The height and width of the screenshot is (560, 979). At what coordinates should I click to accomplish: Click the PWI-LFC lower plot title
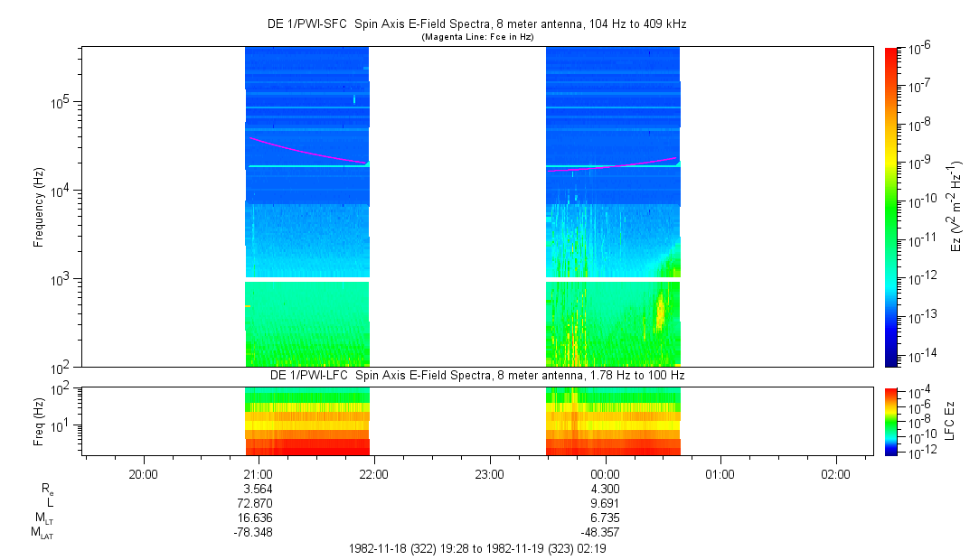pos(477,376)
